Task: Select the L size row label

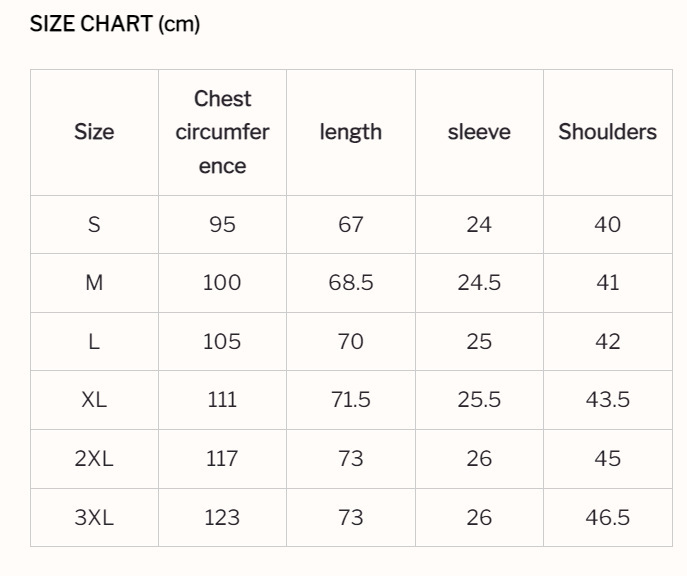Action: point(94,341)
